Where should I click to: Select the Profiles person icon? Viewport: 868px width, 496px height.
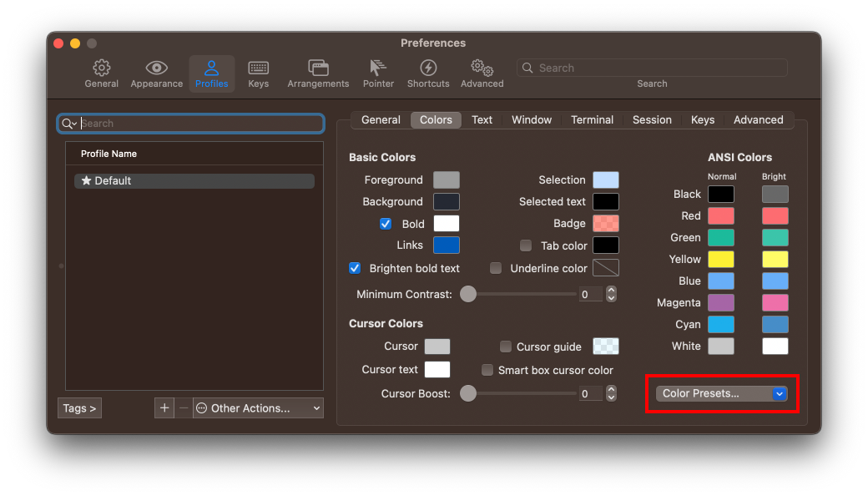211,68
